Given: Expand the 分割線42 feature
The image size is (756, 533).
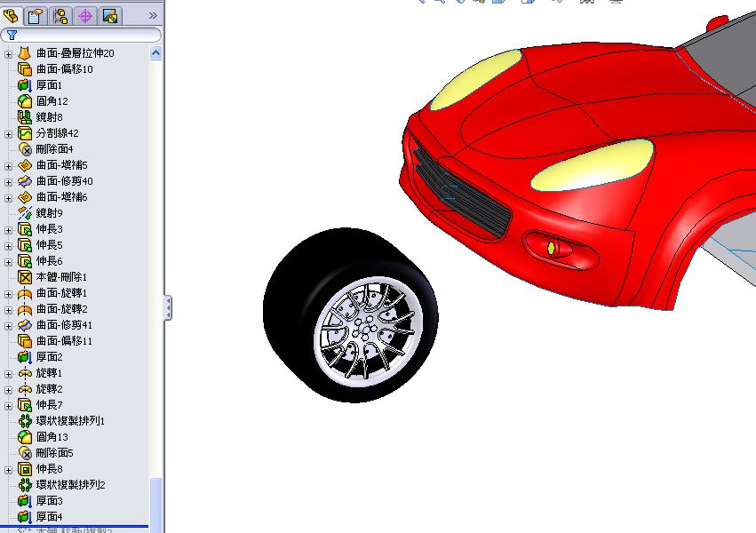Looking at the screenshot, I should point(7,132).
